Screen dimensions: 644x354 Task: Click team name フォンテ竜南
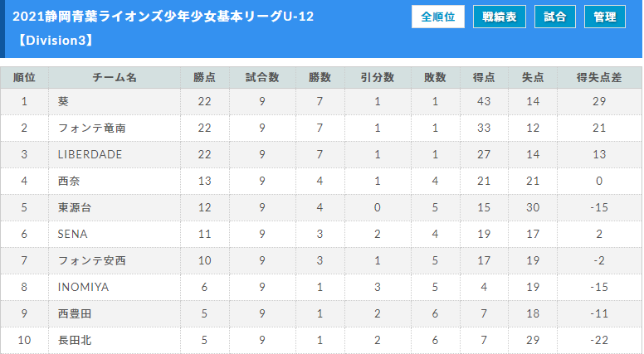pos(91,128)
